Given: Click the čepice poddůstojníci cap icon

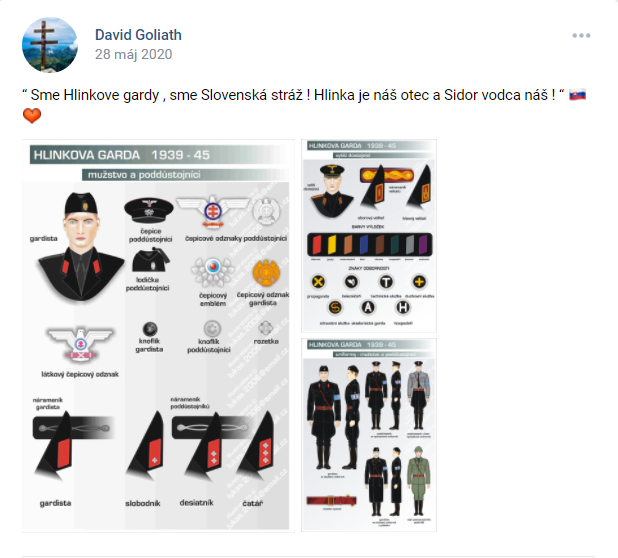Looking at the screenshot, I should (149, 210).
